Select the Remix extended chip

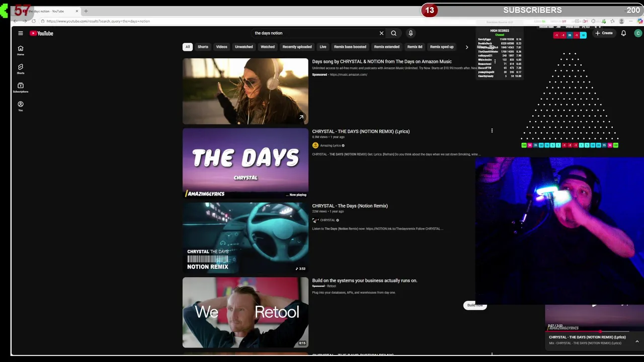tap(387, 47)
